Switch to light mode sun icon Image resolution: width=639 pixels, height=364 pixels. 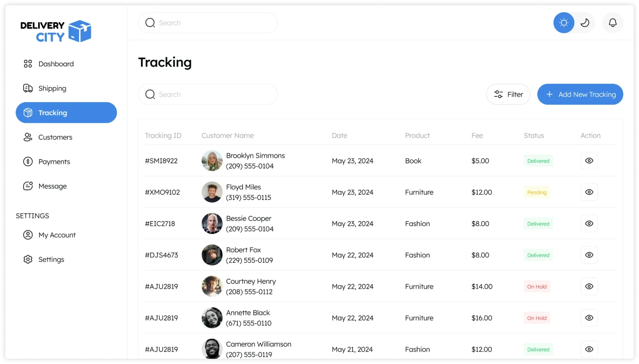pos(563,23)
